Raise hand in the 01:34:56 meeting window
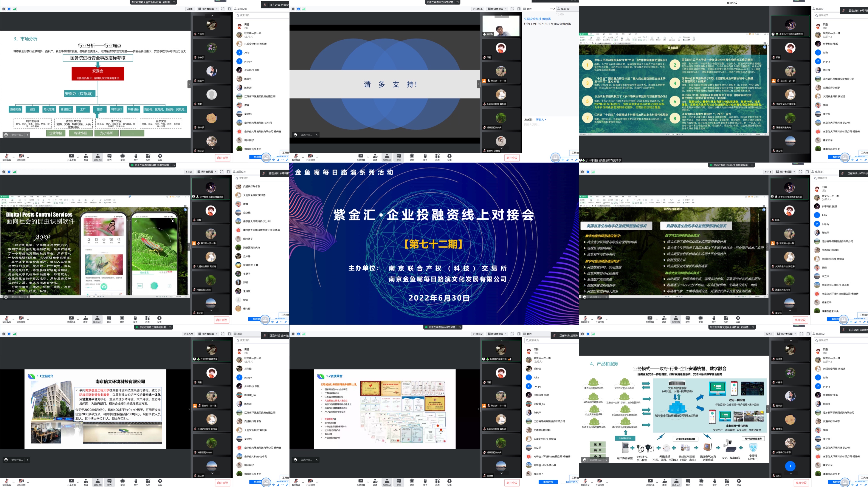 [x=425, y=157]
